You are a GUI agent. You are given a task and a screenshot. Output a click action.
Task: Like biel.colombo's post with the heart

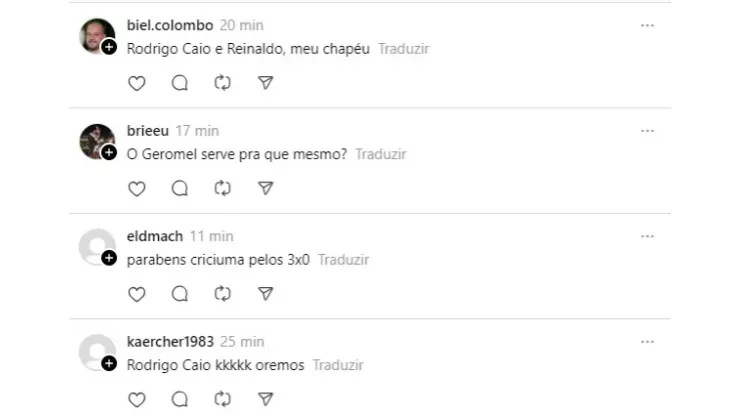click(137, 83)
